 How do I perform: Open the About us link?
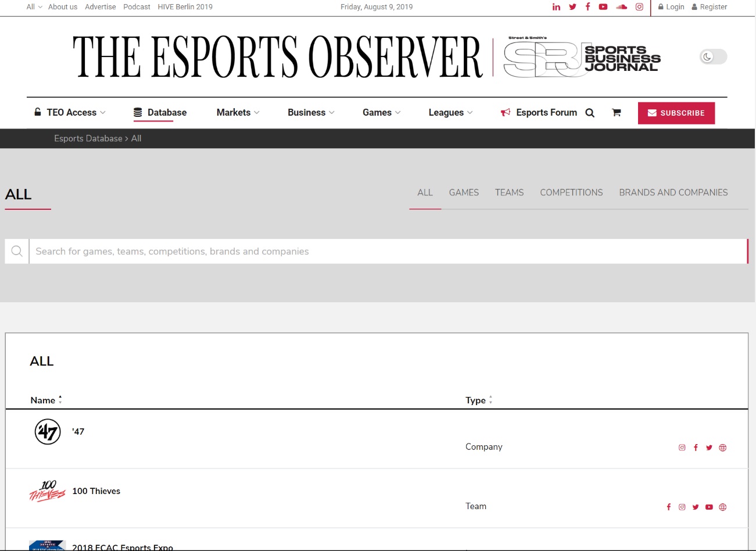[63, 7]
